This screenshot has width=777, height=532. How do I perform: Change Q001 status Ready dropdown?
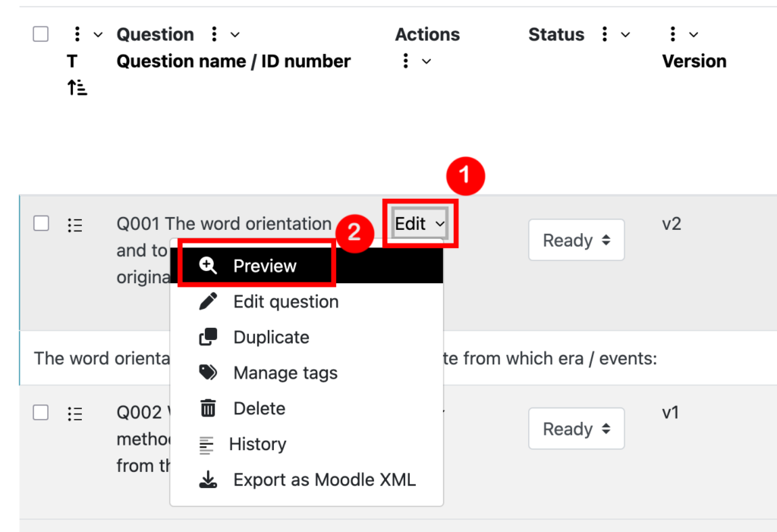576,240
